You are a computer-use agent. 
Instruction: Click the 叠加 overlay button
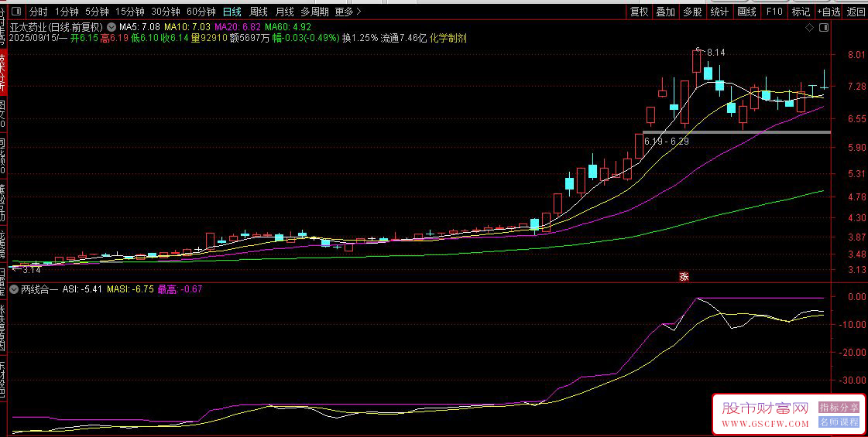point(665,11)
